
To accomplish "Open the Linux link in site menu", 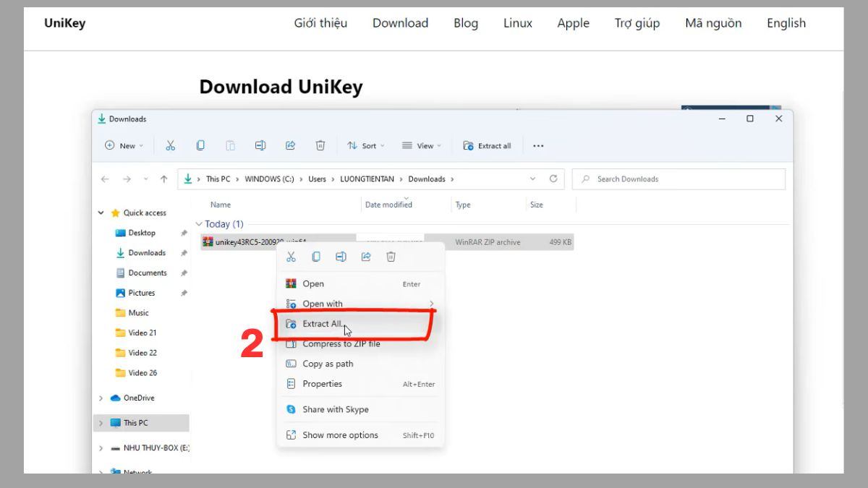I will click(518, 23).
